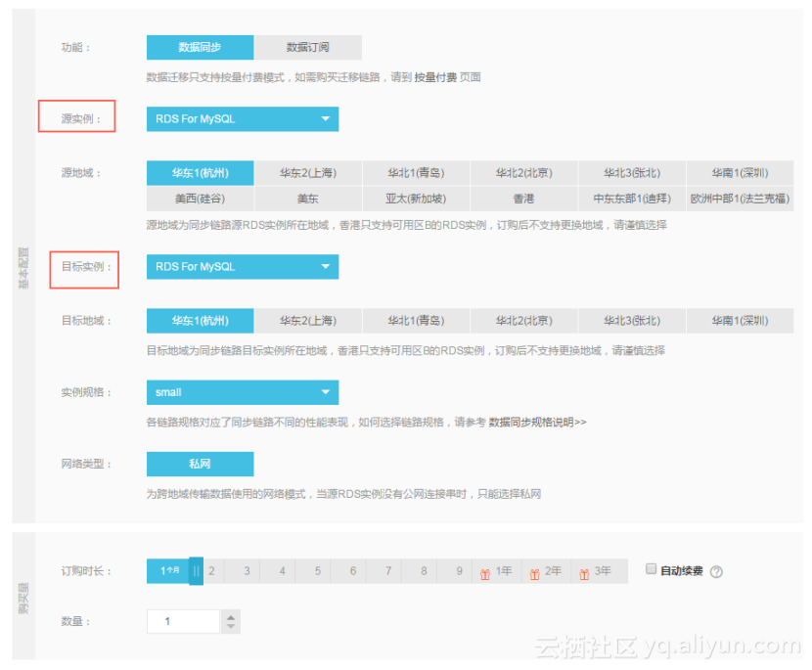This screenshot has width=812, height=670.
Task: Open the 源实例 RDS For MySQL dropdown
Action: tap(243, 118)
